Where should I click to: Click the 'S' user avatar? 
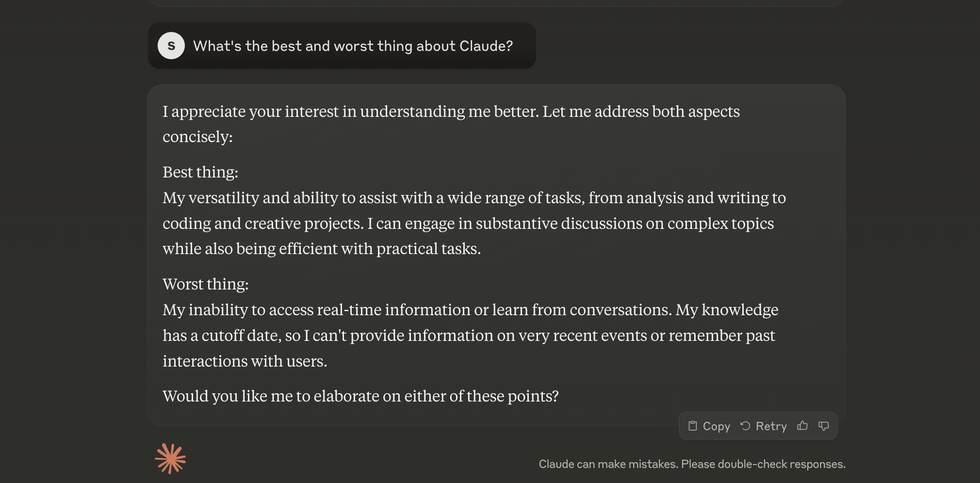(171, 46)
